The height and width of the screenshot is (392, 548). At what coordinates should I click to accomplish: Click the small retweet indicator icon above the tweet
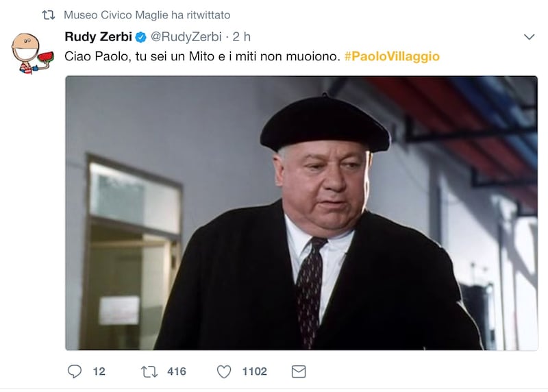click(49, 15)
